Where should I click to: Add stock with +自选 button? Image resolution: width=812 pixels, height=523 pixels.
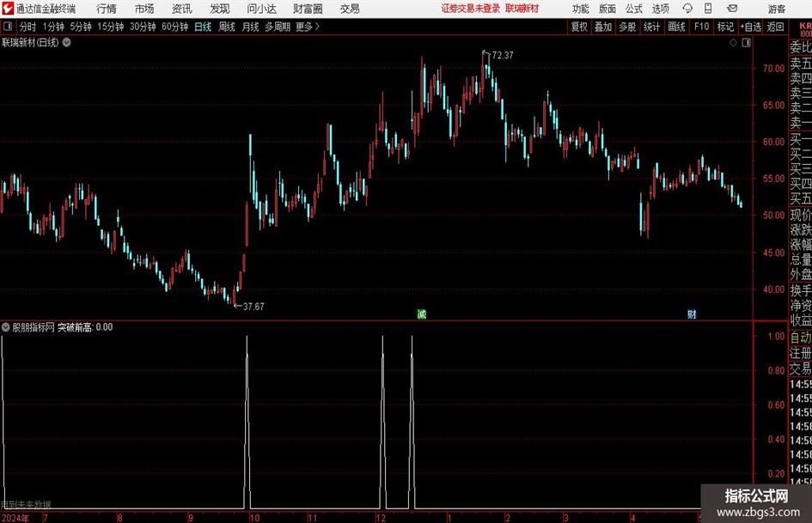coord(750,27)
